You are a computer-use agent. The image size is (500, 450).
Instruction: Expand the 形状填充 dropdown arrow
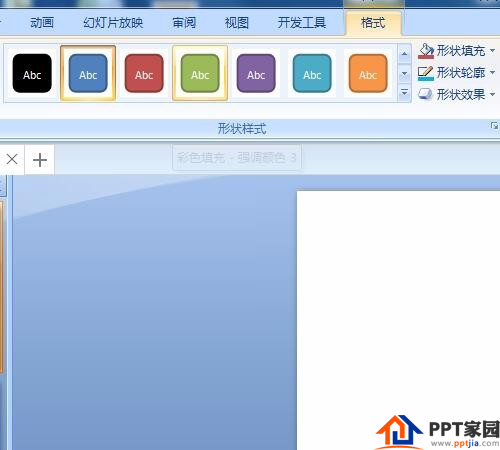pyautogui.click(x=493, y=51)
